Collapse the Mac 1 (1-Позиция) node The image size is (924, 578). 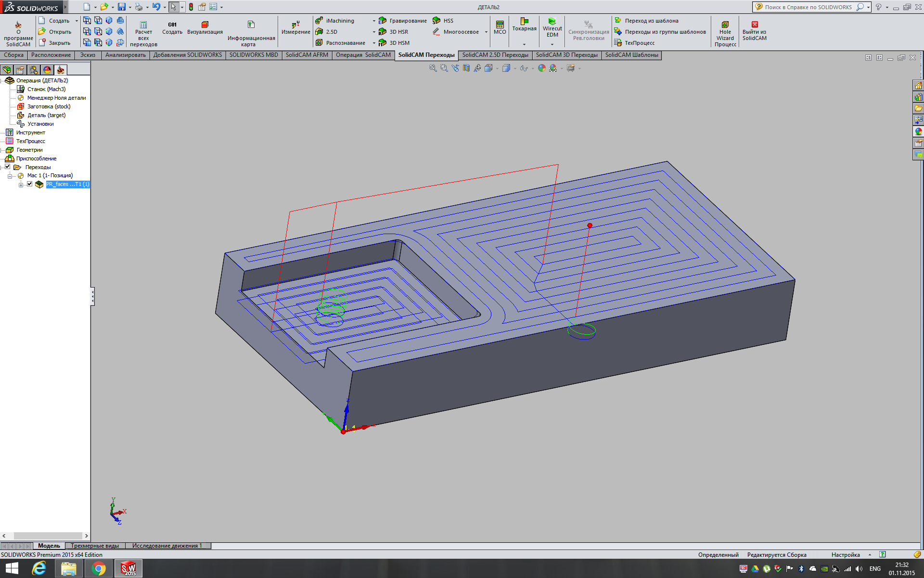click(10, 176)
